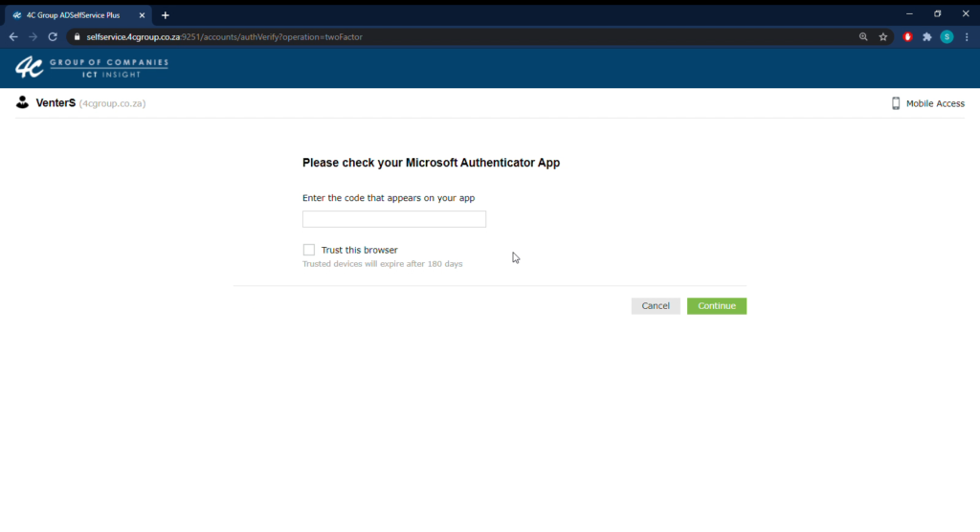The width and height of the screenshot is (980, 532).
Task: Click the browser back arrow icon
Action: click(x=13, y=37)
